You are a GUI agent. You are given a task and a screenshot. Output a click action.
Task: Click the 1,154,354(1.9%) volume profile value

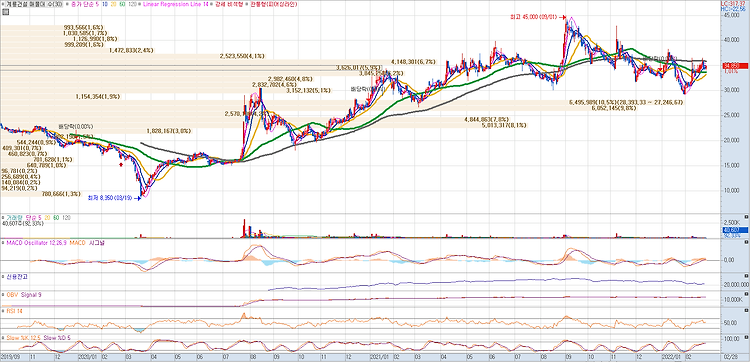click(98, 97)
